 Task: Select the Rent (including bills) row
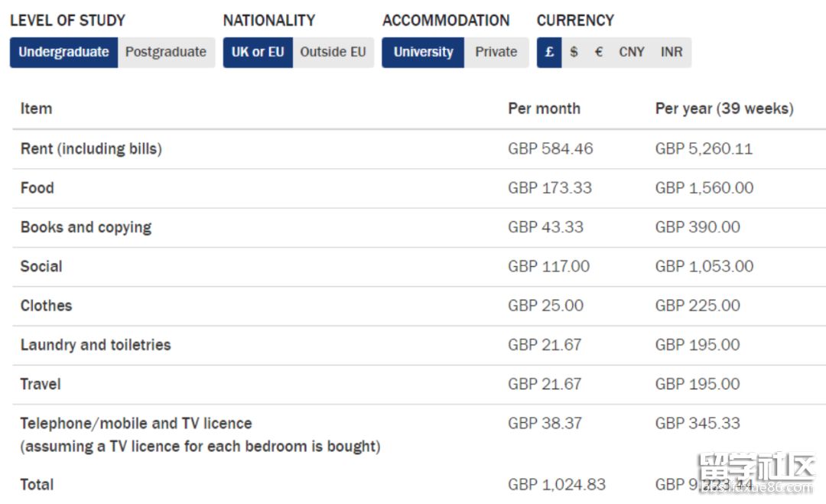(x=419, y=149)
